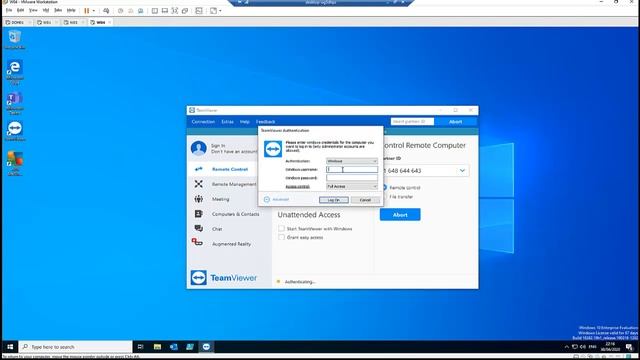Click the volume icon in system tray
The image size is (640, 360).
tap(583, 347)
